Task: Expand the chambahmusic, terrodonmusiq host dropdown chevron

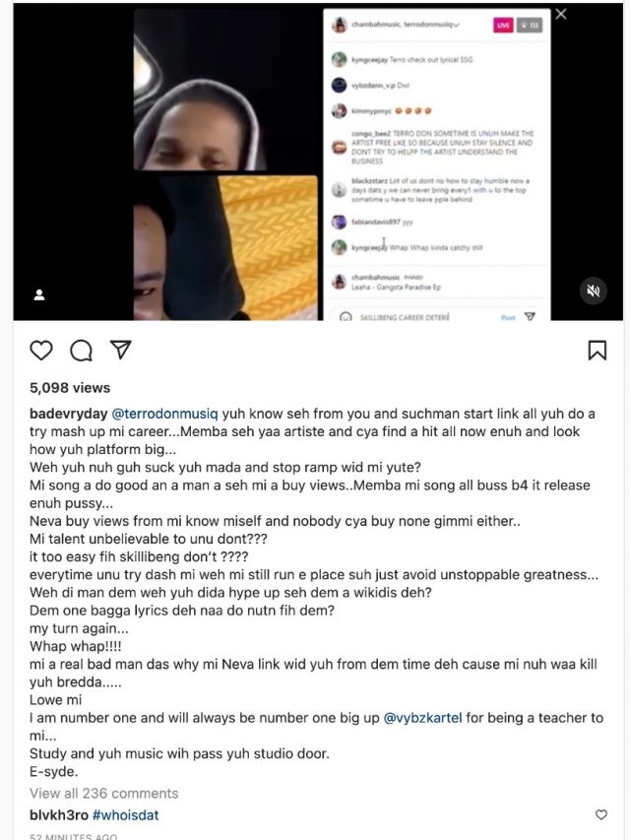Action: click(457, 25)
